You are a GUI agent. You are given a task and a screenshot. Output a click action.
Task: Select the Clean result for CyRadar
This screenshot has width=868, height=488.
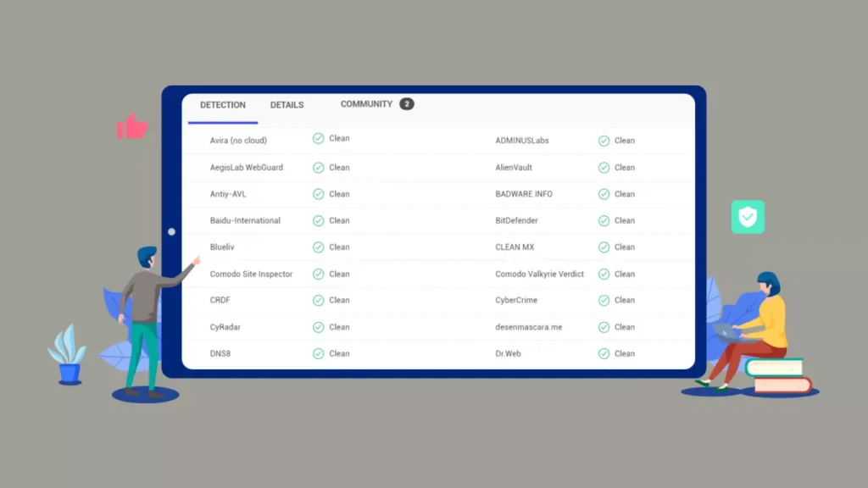(339, 328)
